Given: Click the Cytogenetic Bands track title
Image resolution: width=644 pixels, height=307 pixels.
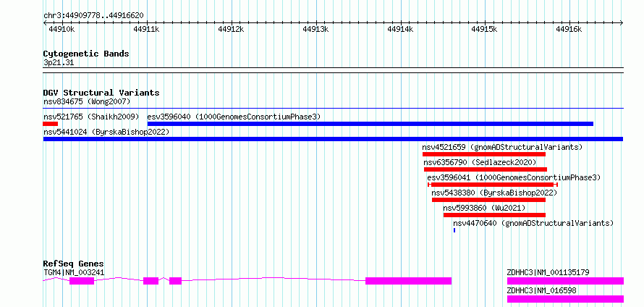Looking at the screenshot, I should tap(86, 54).
